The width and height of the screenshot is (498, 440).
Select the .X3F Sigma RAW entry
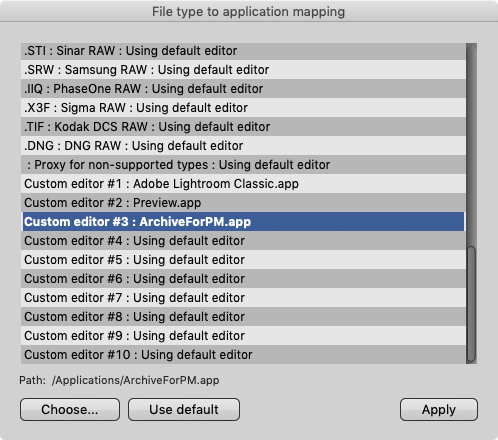click(x=243, y=108)
